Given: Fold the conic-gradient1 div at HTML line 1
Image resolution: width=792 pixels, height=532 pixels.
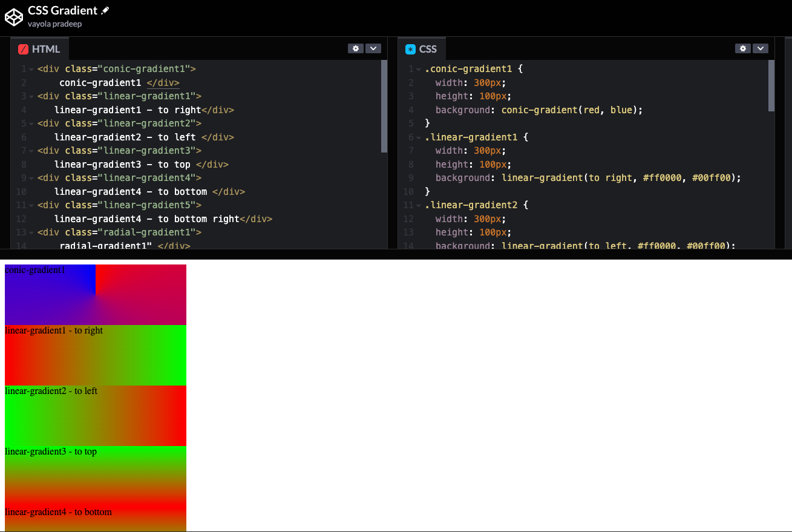Looking at the screenshot, I should point(31,70).
